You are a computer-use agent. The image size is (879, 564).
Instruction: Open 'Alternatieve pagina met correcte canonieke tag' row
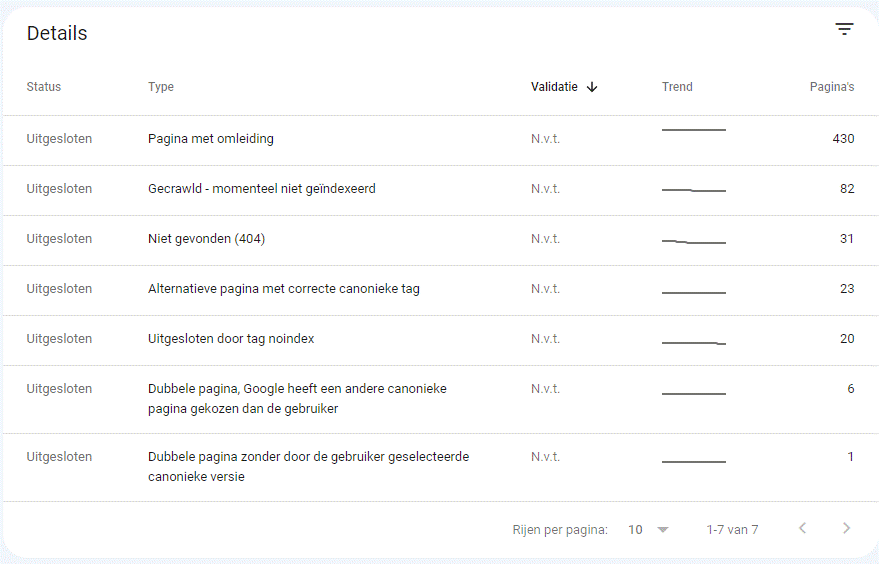point(441,290)
